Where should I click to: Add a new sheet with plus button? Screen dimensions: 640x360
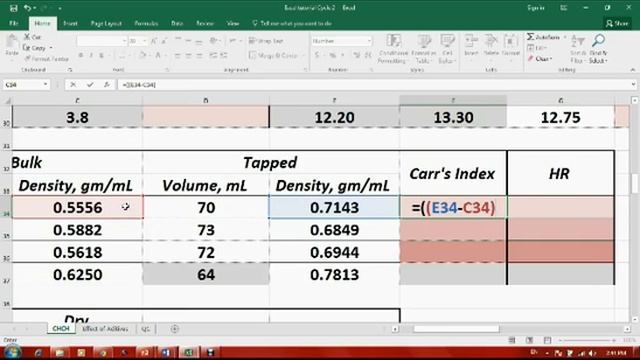(175, 329)
